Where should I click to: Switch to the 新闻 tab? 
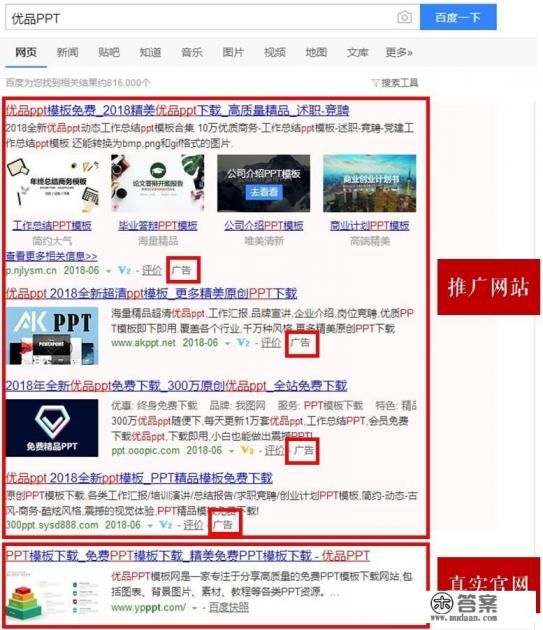[68, 52]
